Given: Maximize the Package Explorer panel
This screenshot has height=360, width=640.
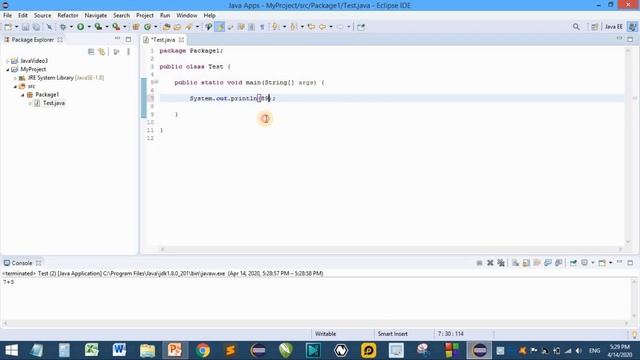Looking at the screenshot, I should [129, 40].
